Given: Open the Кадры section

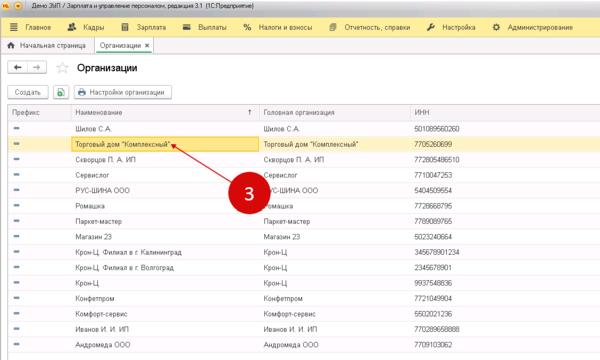Looking at the screenshot, I should point(86,27).
